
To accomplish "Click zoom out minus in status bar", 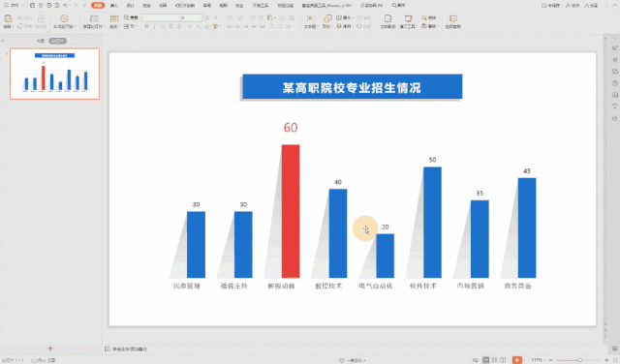I will 550,360.
